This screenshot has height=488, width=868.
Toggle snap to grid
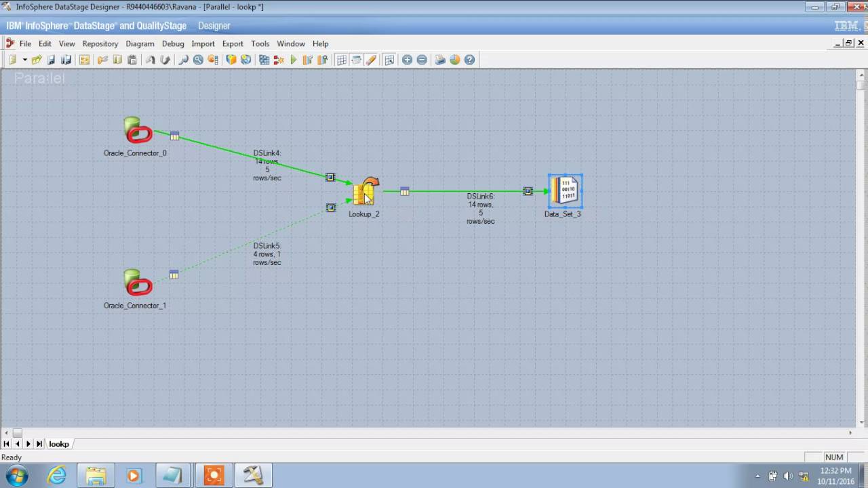(x=389, y=60)
